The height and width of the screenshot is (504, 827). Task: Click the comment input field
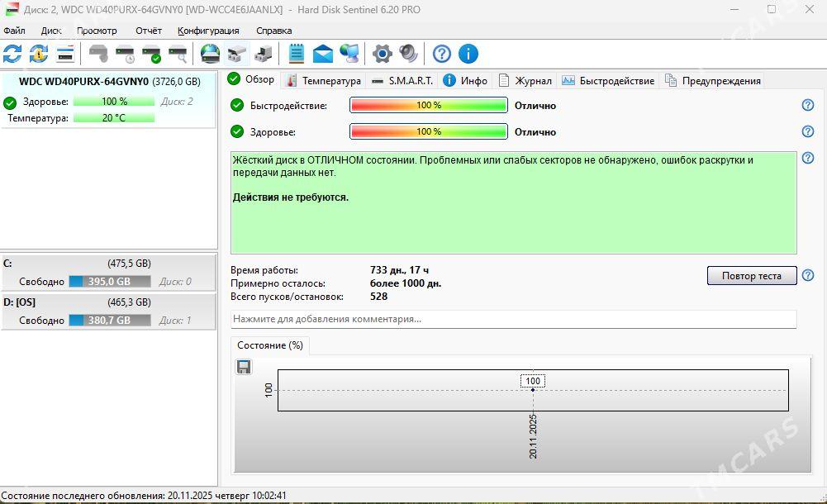[x=512, y=319]
